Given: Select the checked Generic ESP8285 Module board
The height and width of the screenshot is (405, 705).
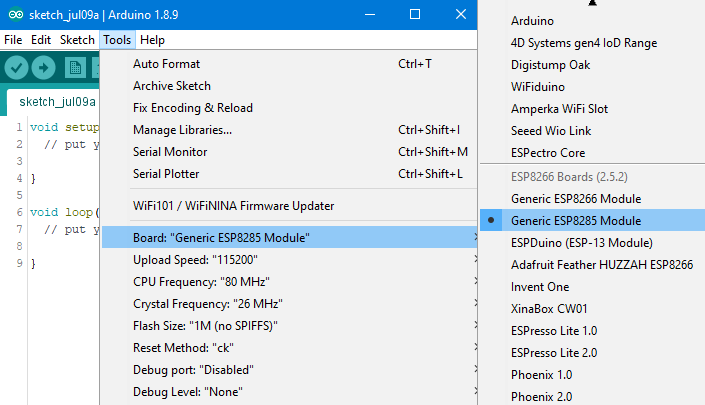Looking at the screenshot, I should 592,221.
